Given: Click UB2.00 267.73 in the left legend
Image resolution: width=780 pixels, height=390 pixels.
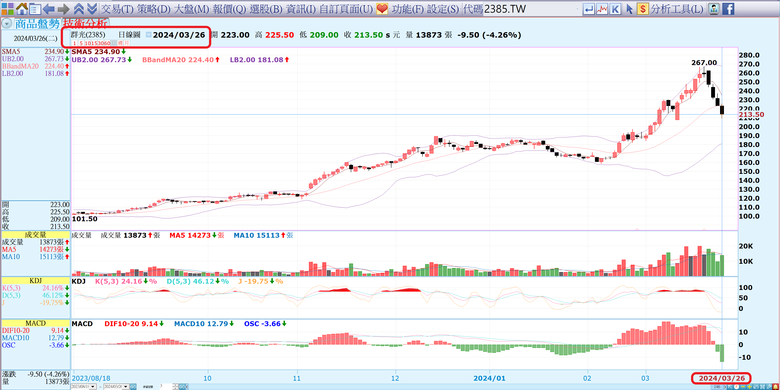Looking at the screenshot, I should click(x=35, y=59).
